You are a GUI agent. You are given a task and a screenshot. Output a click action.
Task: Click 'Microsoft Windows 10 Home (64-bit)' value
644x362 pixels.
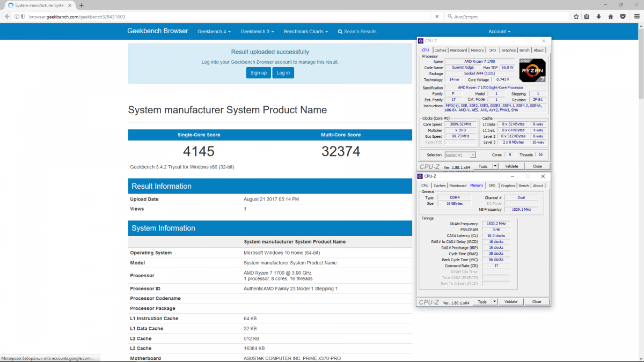282,253
